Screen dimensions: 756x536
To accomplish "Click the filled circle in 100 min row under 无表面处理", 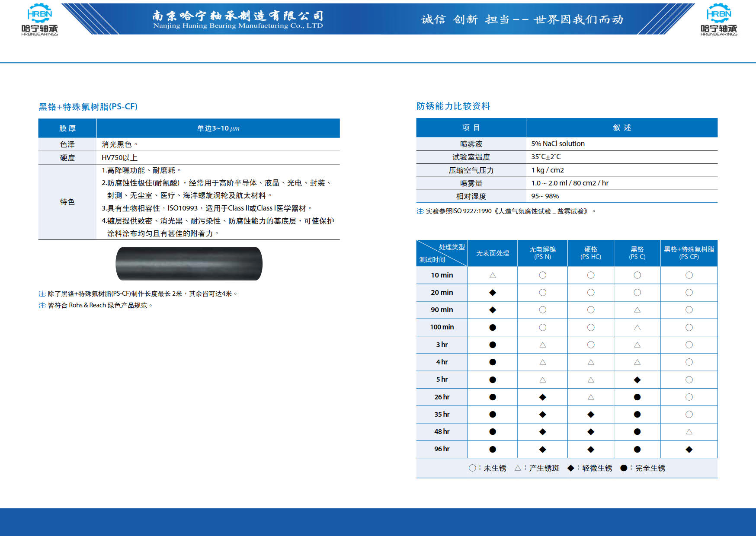I will pos(492,327).
